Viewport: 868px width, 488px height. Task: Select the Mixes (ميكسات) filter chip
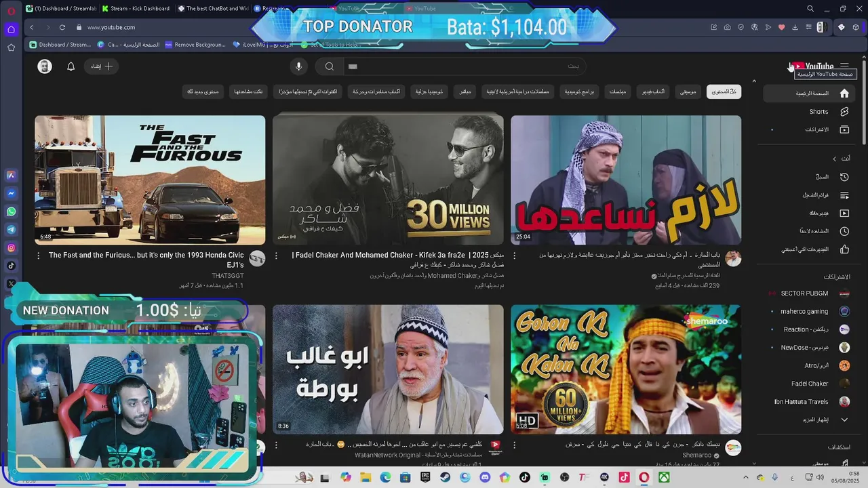tap(617, 91)
